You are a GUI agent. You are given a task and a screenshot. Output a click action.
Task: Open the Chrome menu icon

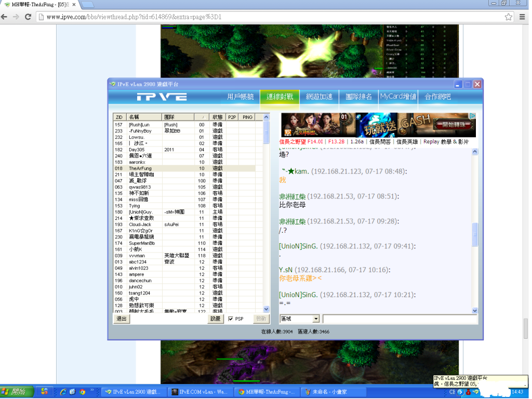(x=522, y=17)
